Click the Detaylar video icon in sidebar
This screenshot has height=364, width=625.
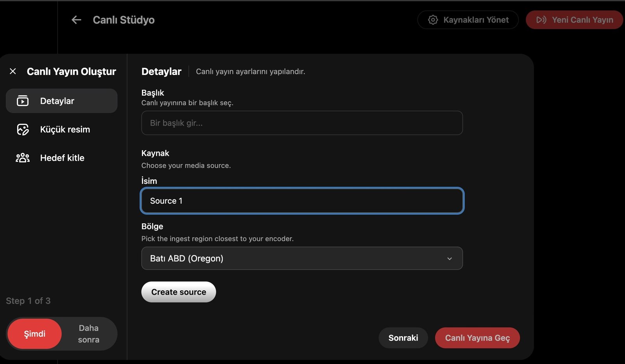pos(23,101)
